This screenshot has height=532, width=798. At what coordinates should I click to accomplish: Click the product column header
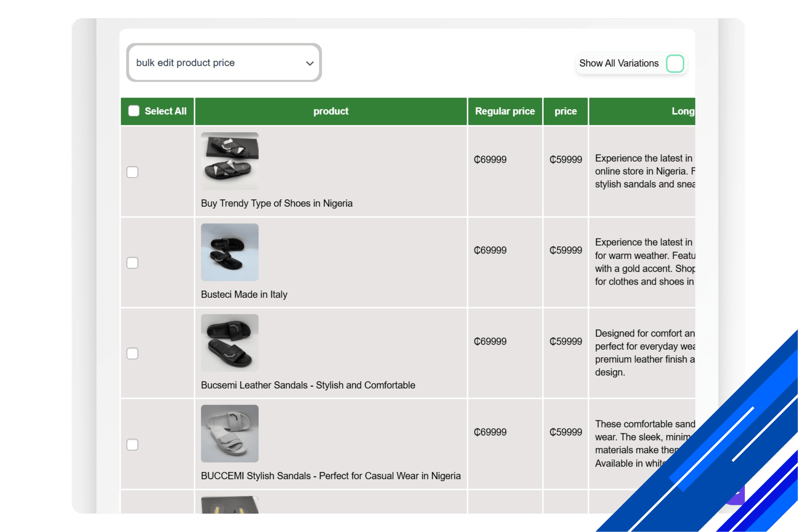pyautogui.click(x=331, y=111)
